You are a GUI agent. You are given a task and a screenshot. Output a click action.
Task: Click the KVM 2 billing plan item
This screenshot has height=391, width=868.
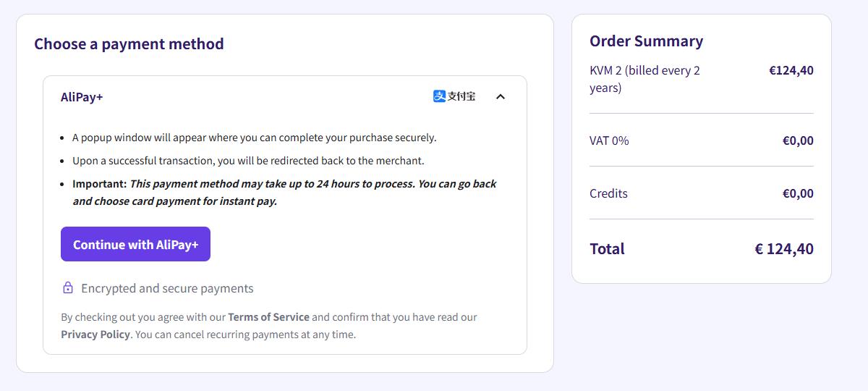[x=644, y=79]
